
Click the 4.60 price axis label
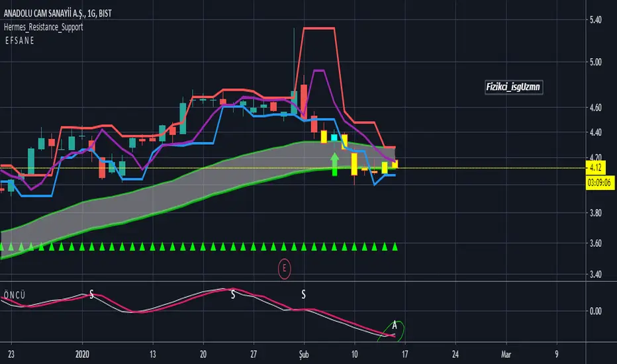[x=595, y=107]
